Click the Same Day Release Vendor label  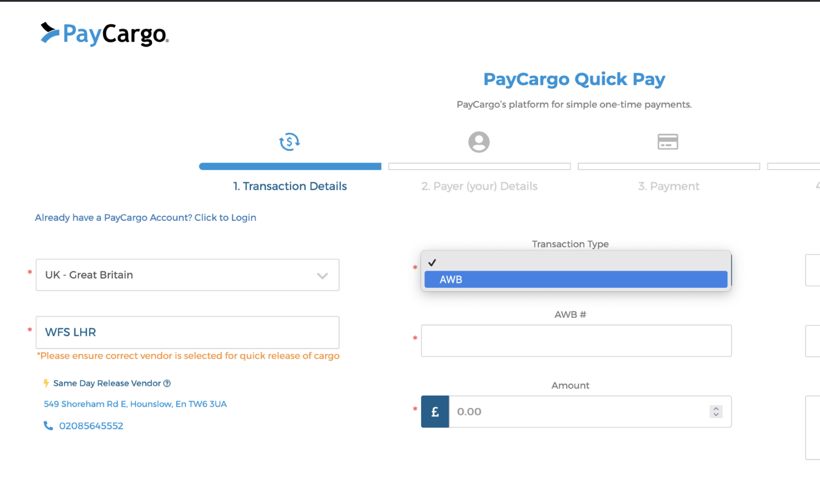pos(107,383)
